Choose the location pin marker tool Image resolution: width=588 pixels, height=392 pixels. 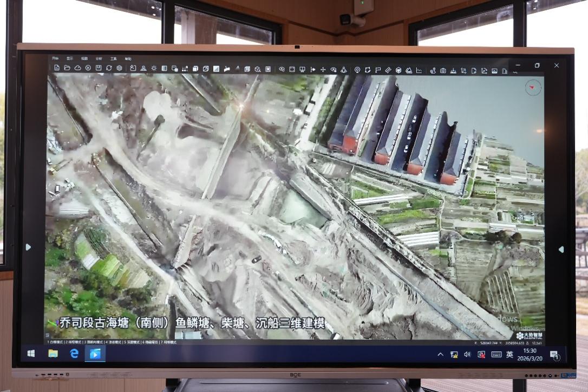click(x=357, y=70)
